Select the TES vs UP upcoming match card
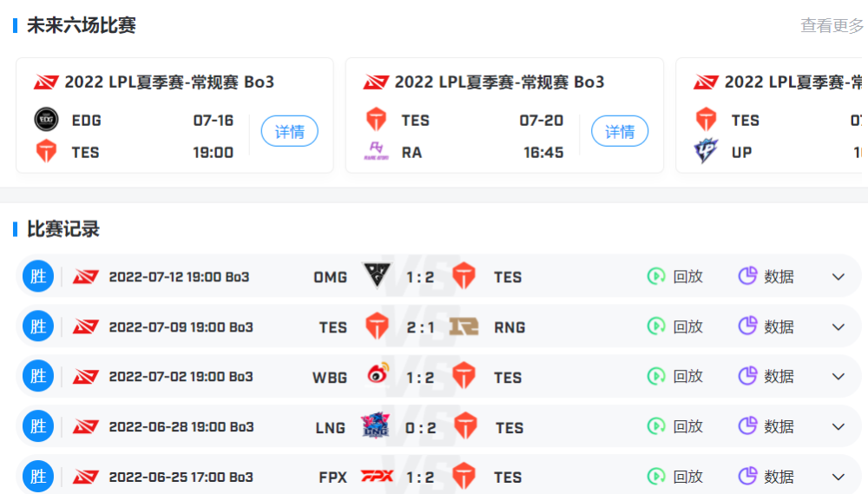 pyautogui.click(x=773, y=116)
